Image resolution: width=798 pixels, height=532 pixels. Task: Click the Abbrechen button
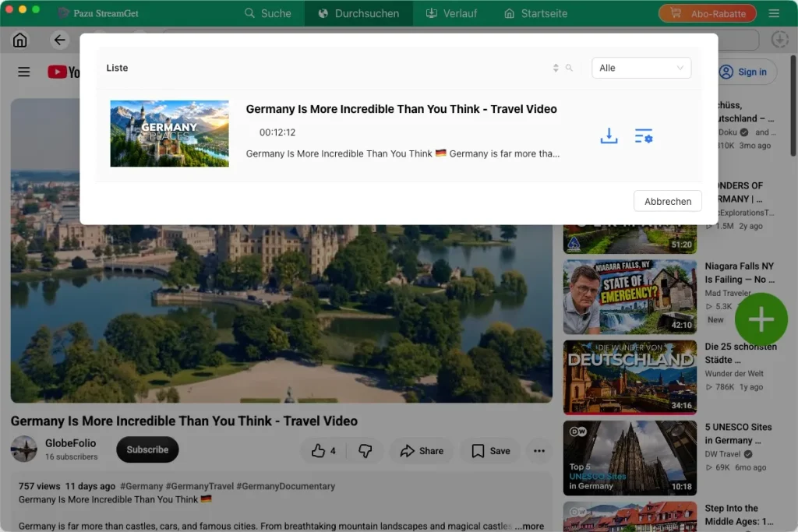(x=667, y=201)
